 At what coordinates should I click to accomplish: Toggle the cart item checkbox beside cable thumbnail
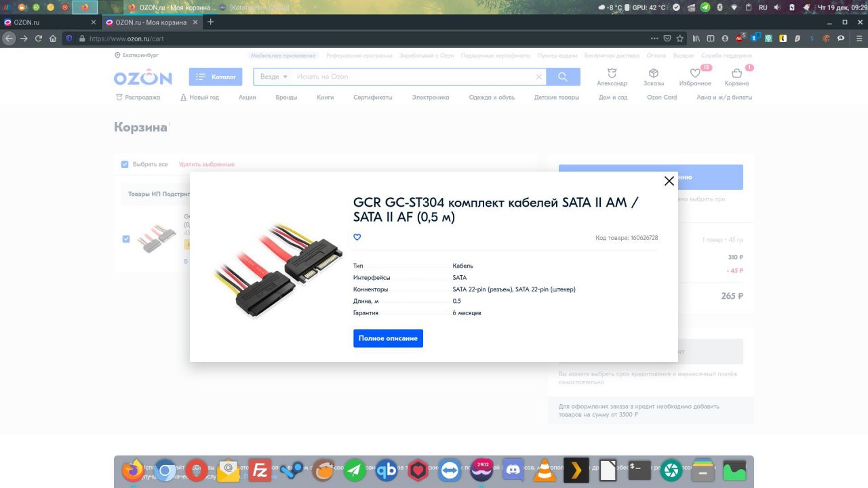(x=125, y=239)
